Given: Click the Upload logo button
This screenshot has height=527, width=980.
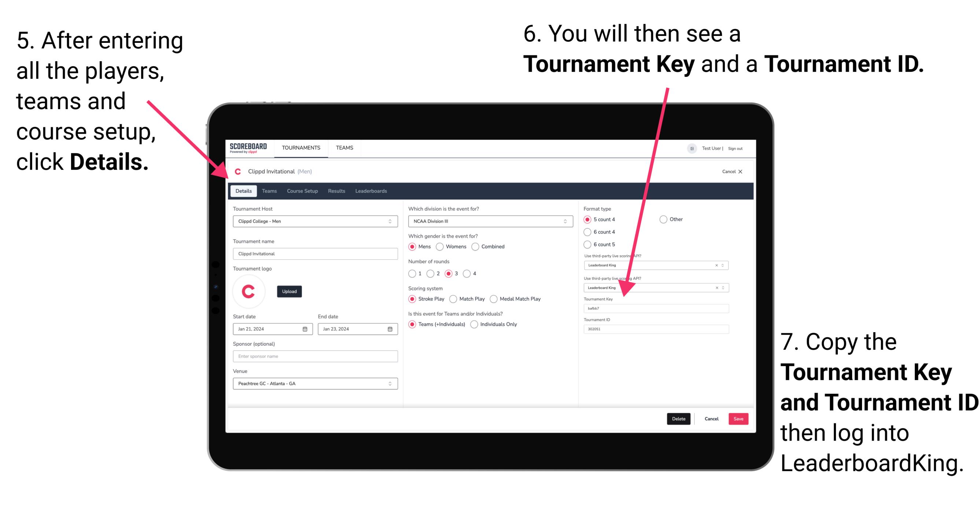Looking at the screenshot, I should (290, 292).
